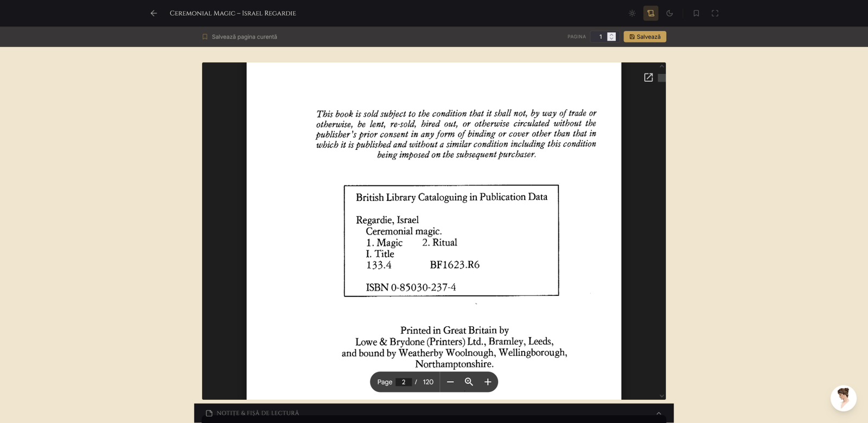Click the viewer scrollbar thumb
868x423 pixels.
(x=662, y=78)
